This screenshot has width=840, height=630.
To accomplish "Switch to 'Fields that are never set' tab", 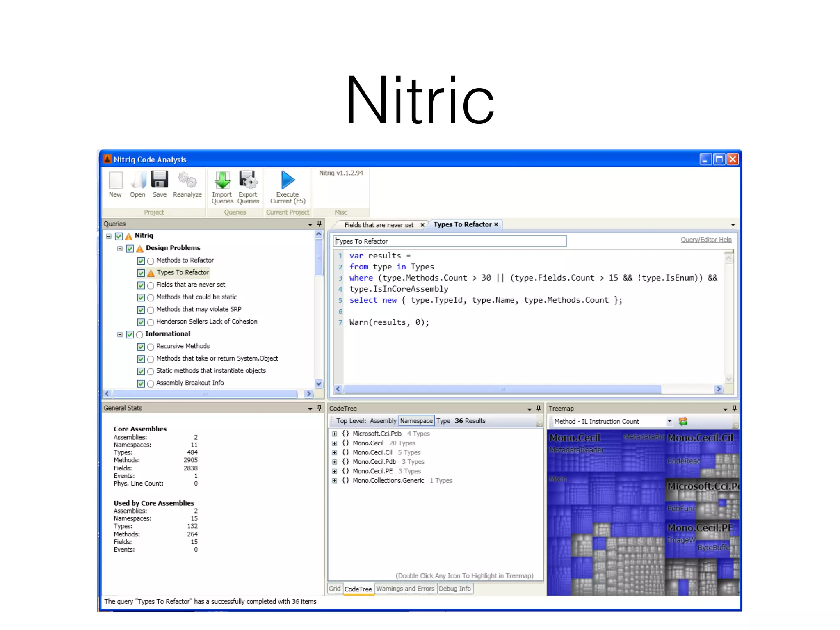I will tap(379, 225).
